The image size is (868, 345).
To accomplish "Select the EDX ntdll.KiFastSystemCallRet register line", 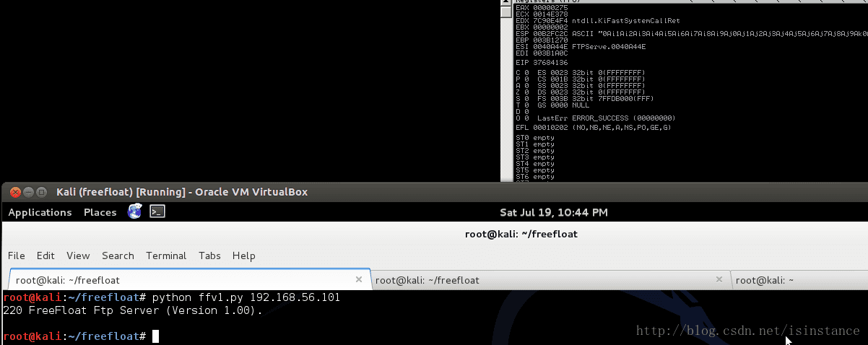I will [598, 21].
